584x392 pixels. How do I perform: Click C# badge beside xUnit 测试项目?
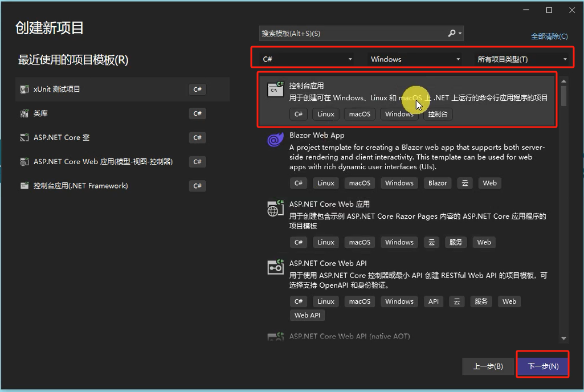[x=197, y=89]
